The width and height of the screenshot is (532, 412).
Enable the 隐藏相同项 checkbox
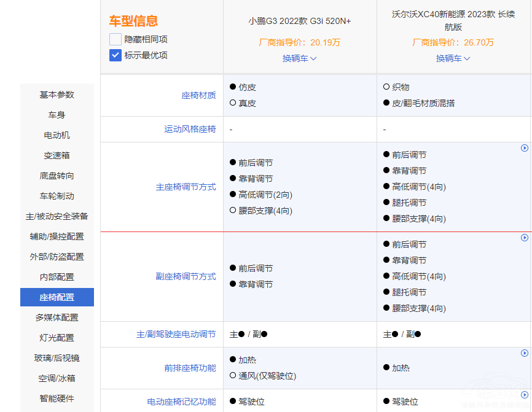pos(115,39)
